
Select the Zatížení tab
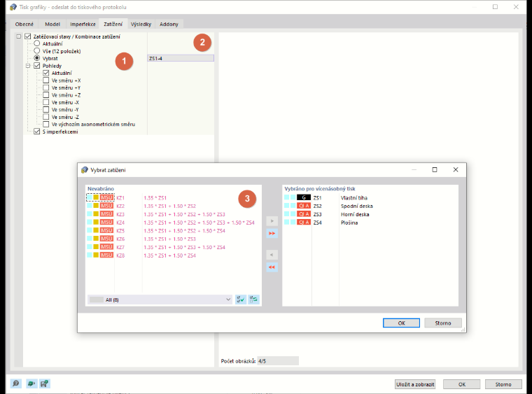tap(113, 24)
